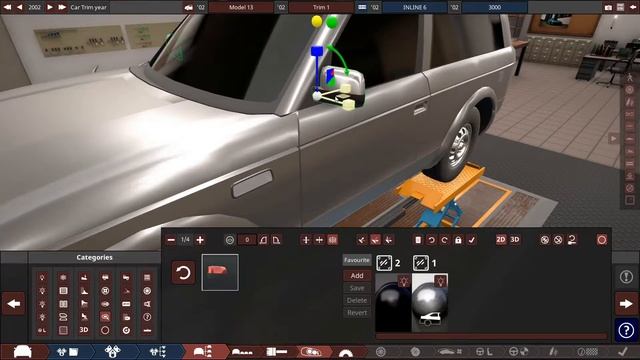Click the green gizmo handle above mirror
Viewport: 640px width, 360px height.
[x=332, y=22]
